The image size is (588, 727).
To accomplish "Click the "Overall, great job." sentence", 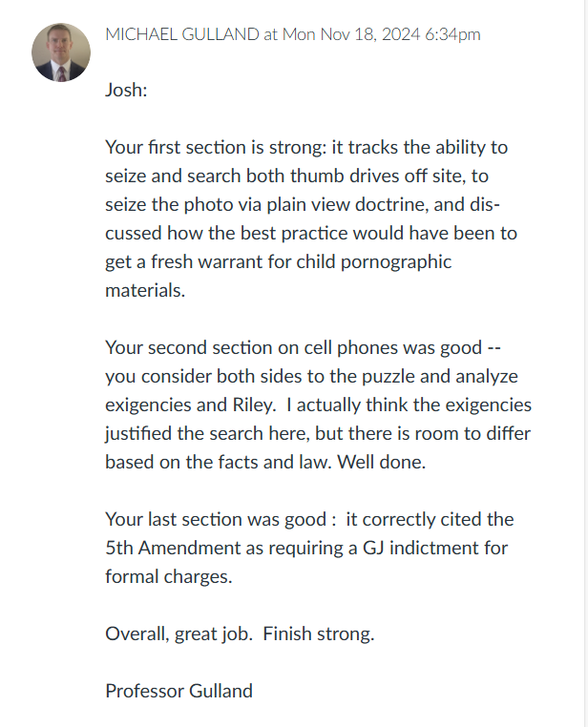I will (179, 634).
